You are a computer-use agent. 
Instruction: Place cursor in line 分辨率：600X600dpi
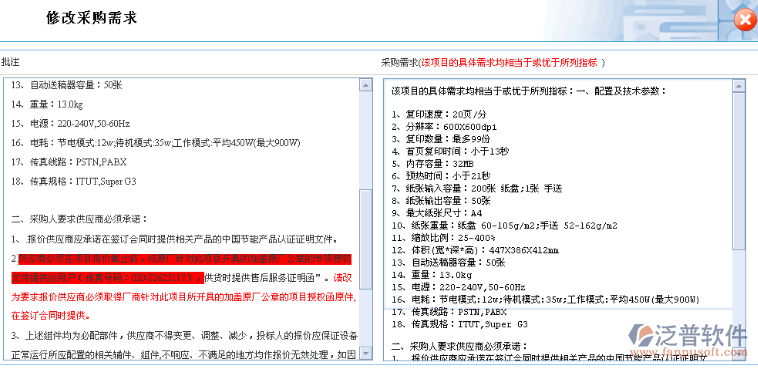(x=444, y=127)
